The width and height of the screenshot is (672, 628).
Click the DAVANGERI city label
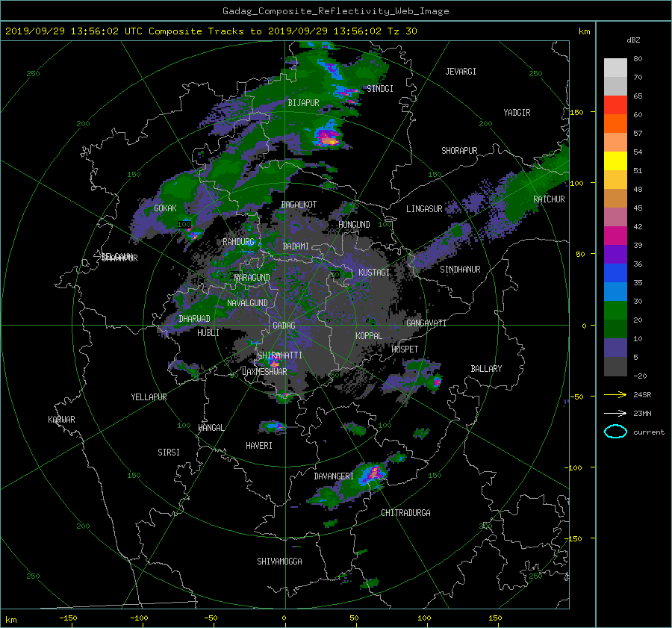click(334, 476)
